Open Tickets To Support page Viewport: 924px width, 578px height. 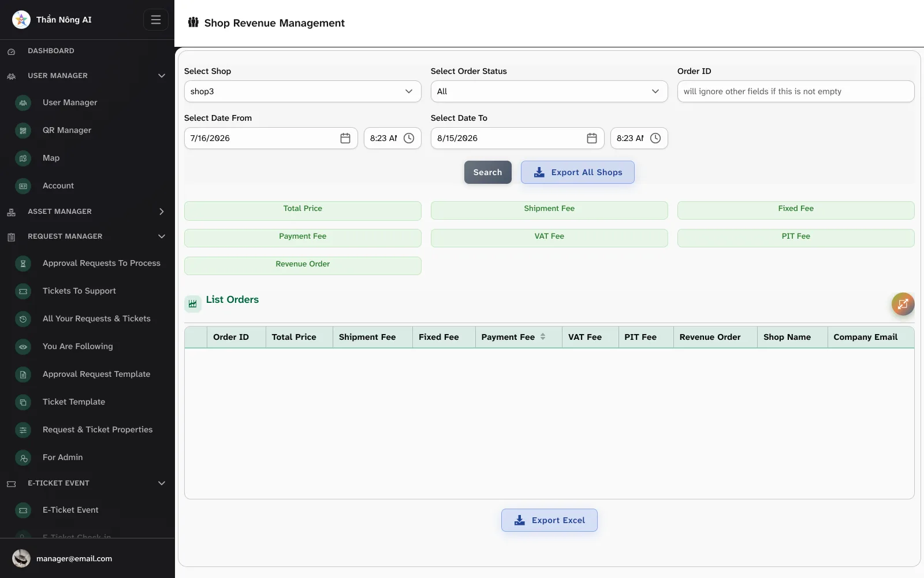click(79, 291)
